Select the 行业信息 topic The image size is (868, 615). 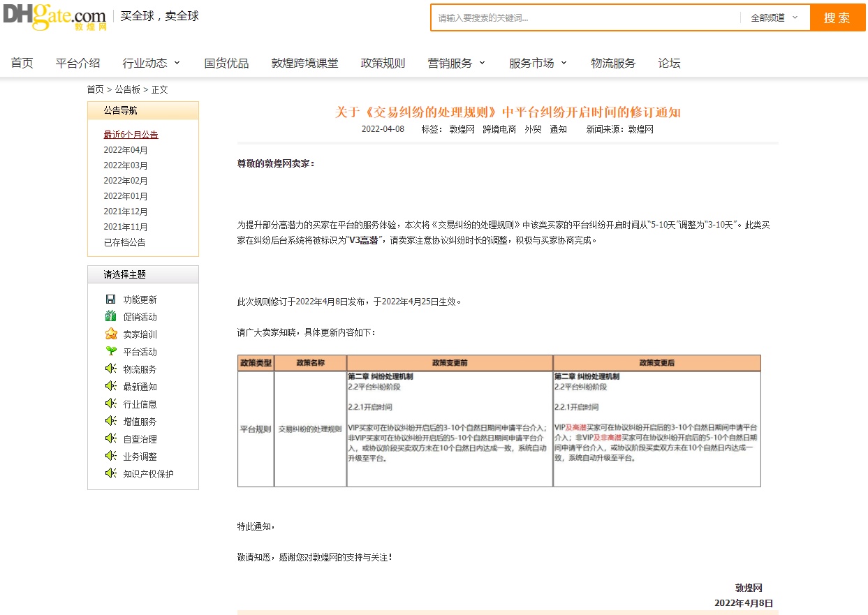[x=140, y=404]
